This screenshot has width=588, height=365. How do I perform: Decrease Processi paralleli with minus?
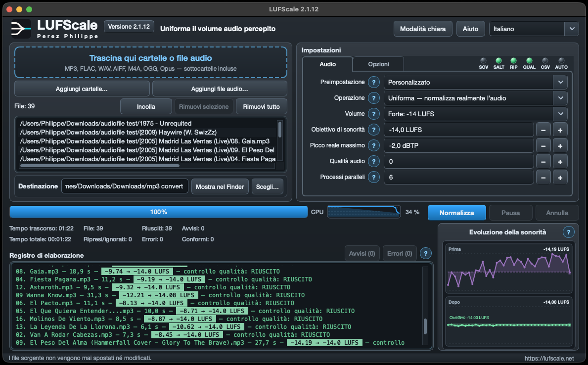point(543,178)
